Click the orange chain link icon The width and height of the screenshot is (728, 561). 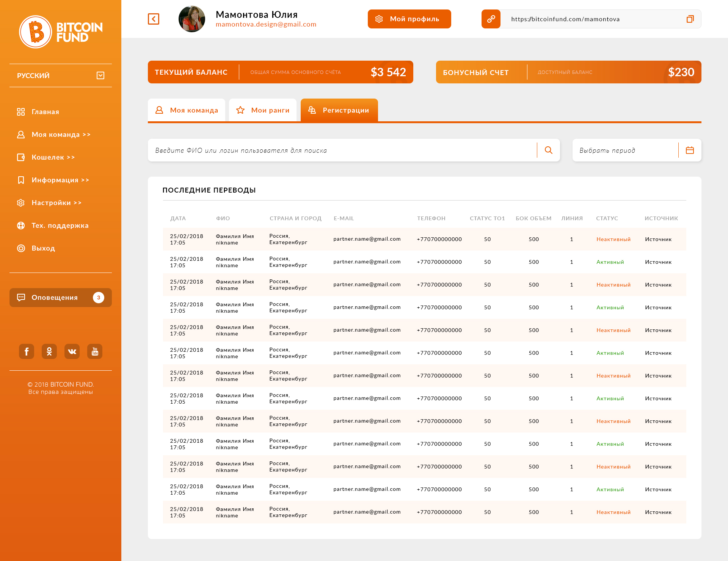coord(491,19)
